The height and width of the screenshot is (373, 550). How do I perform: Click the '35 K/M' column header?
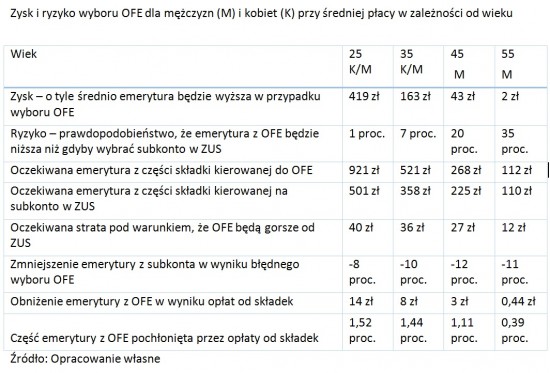(x=411, y=61)
